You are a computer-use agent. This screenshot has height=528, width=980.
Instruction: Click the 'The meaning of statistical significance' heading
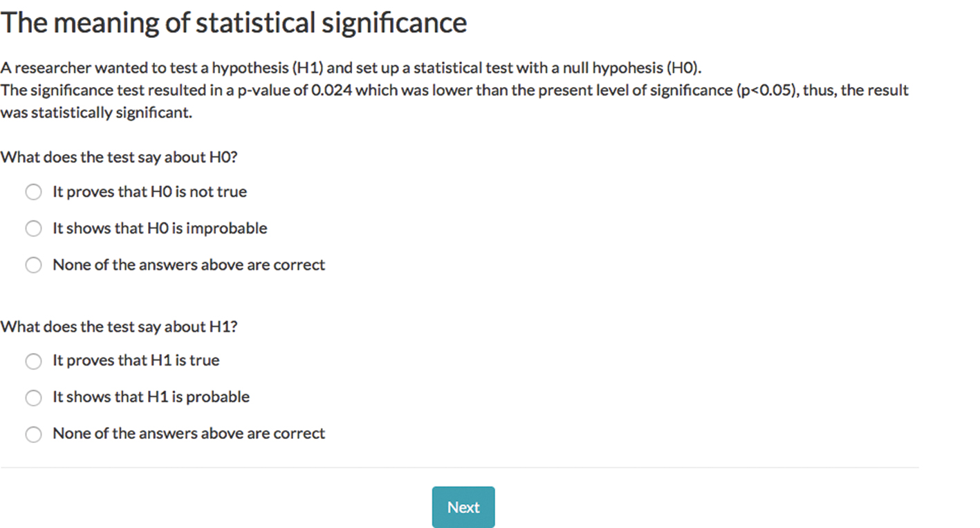point(234,23)
